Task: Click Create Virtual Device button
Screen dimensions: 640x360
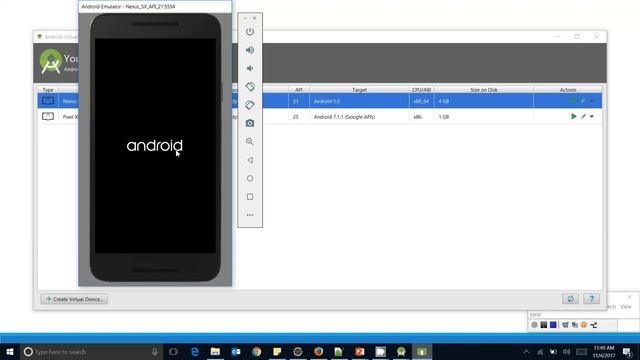Action: 74,299
